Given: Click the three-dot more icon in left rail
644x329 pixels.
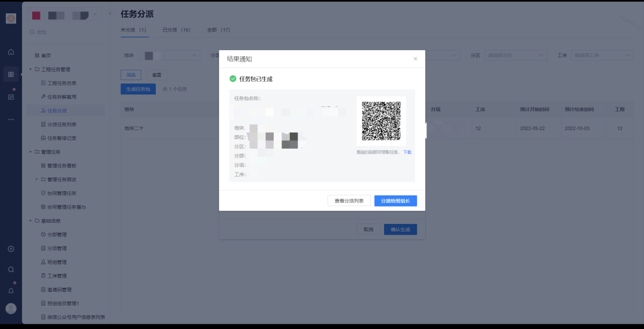Looking at the screenshot, I should (11, 119).
